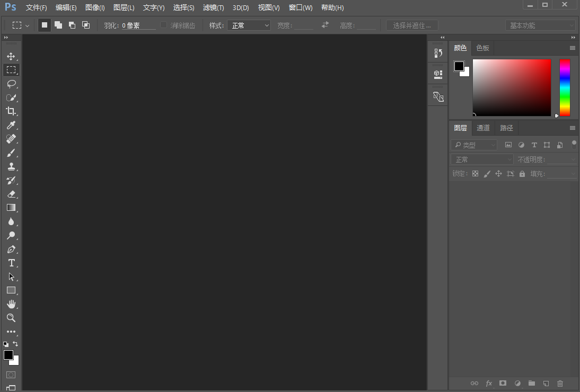
Task: Pick the Eyedropper tool
Action: coord(11,125)
